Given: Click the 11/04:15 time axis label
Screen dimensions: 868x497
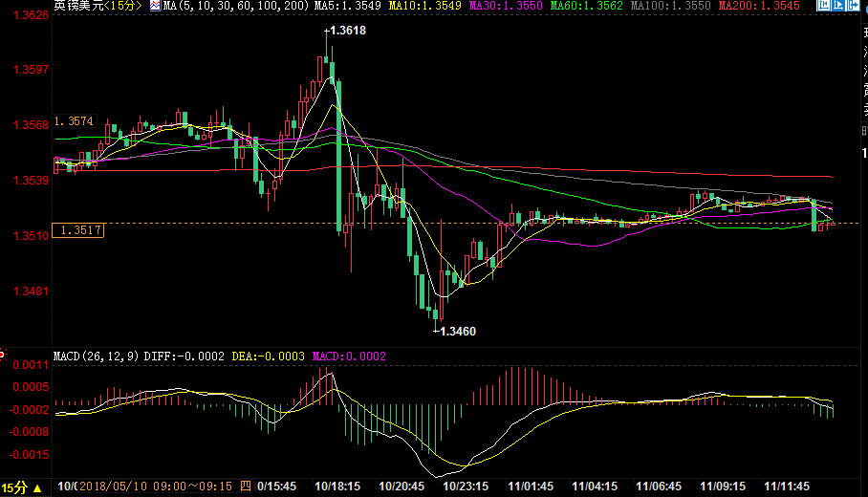Looking at the screenshot, I should click(595, 486).
